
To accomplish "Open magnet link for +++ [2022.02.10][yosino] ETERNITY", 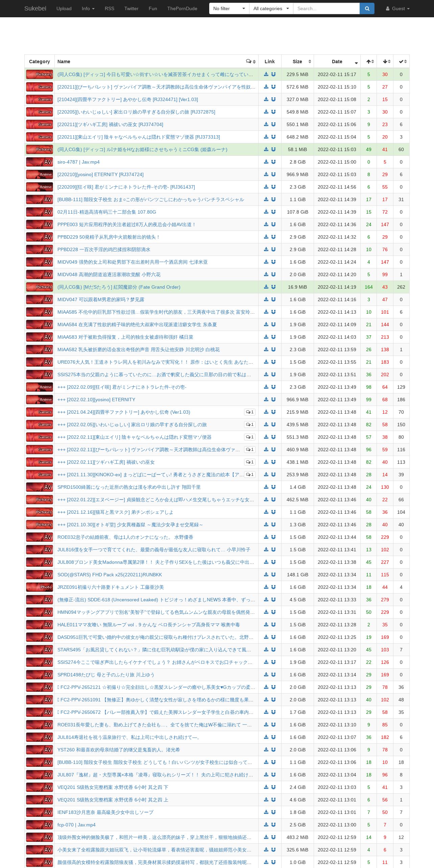I will click(x=273, y=400).
